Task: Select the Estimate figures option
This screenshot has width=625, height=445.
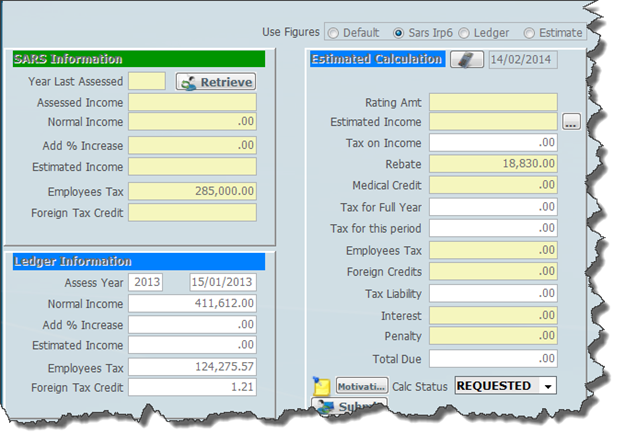Action: [528, 33]
